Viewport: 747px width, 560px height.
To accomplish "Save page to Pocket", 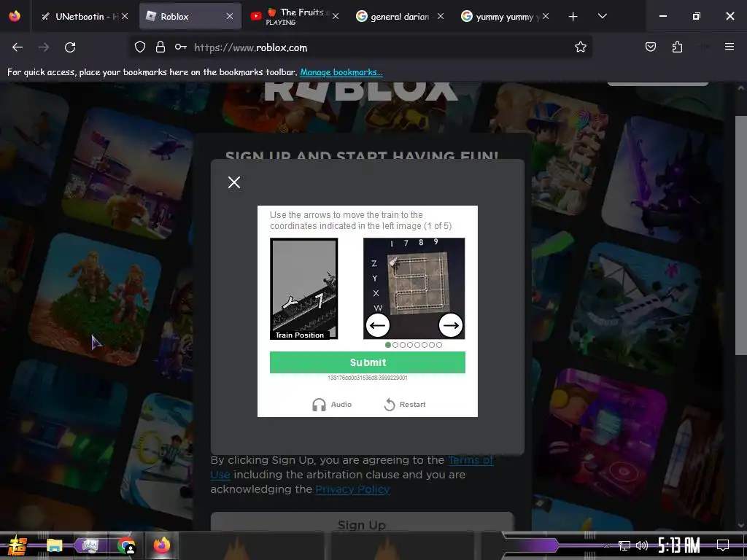I will tap(650, 47).
